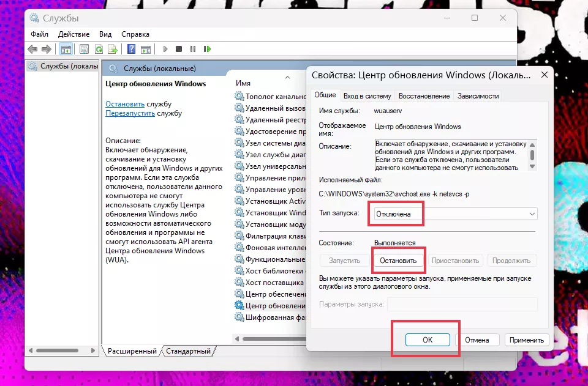Open the service Properties via toolbar icon
Screen dimensions: 588x386
coord(85,49)
